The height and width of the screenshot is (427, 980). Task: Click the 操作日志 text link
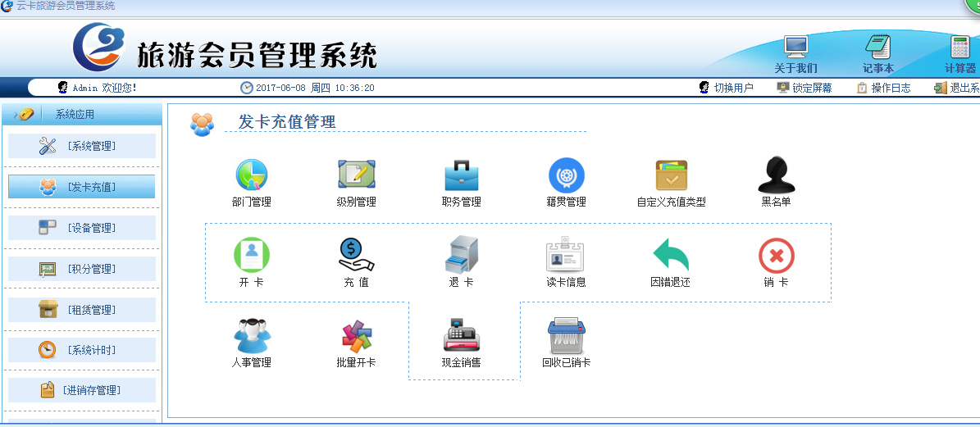891,88
